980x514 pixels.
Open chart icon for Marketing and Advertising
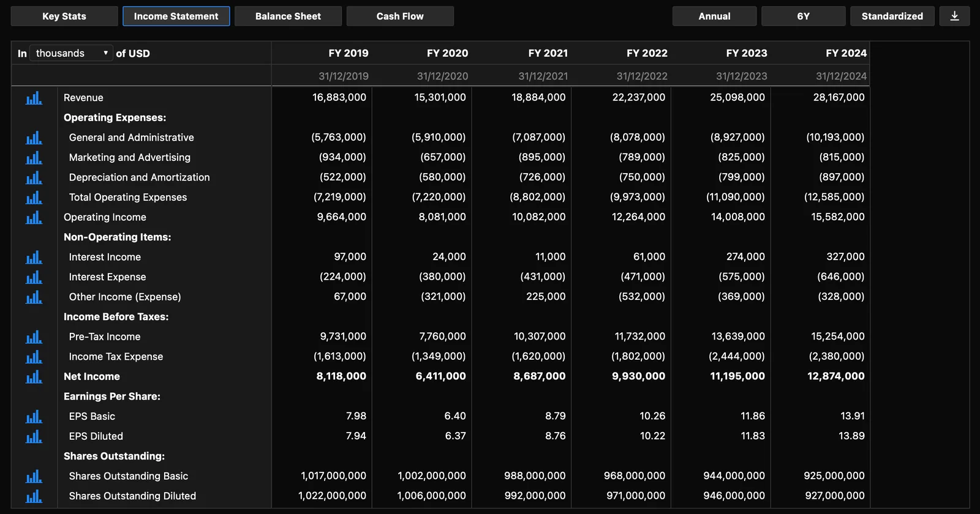(x=34, y=158)
